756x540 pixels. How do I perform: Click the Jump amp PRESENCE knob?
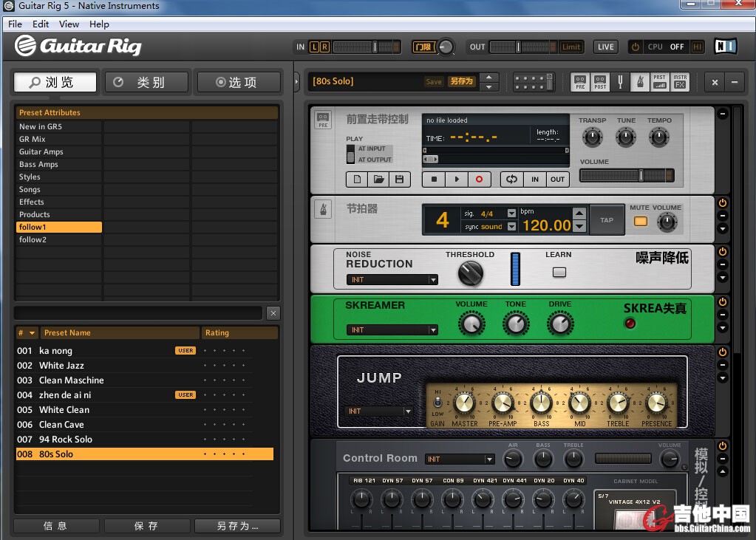[656, 403]
